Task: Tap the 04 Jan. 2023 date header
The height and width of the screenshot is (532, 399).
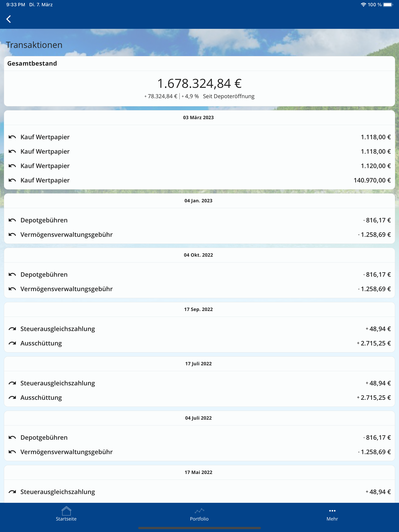Action: pos(199,201)
